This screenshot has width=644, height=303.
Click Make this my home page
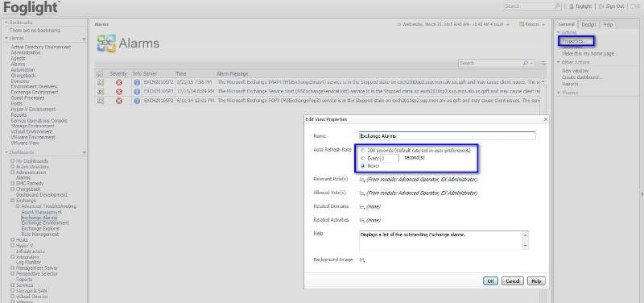coord(588,54)
